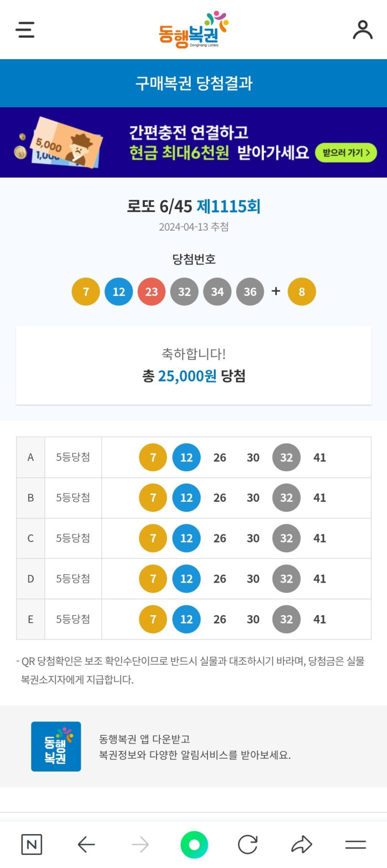Select the red ball number 23
The width and height of the screenshot is (387, 868).
coord(151,292)
